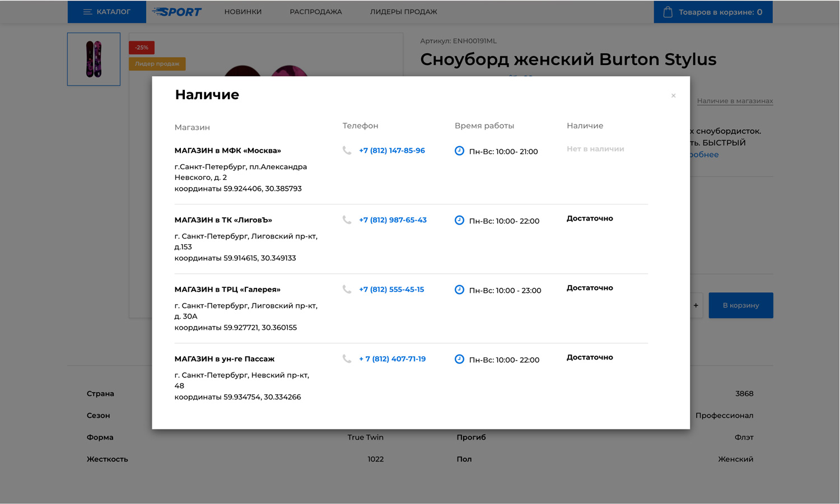Click phone icon for МФК «Москва» store
Screen dimensions: 840x504
(347, 151)
